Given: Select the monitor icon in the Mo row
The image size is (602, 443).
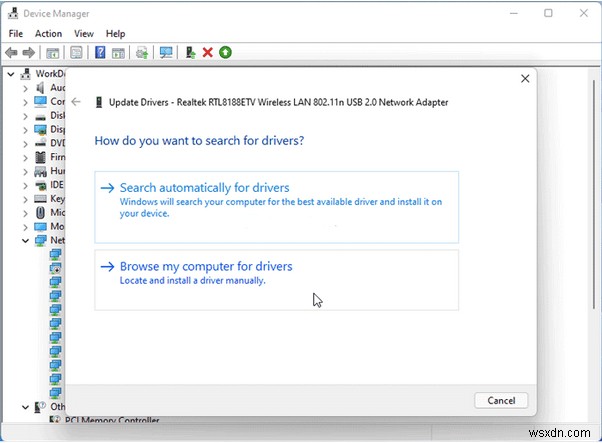Looking at the screenshot, I should 40,226.
